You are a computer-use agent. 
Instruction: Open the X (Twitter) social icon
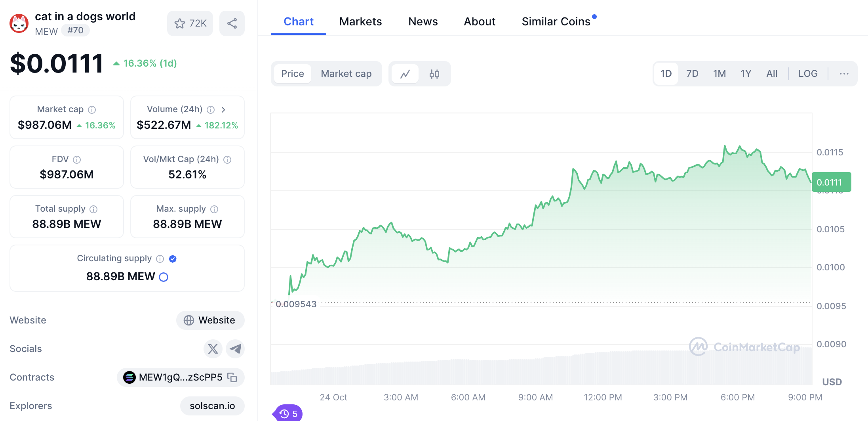tap(213, 349)
